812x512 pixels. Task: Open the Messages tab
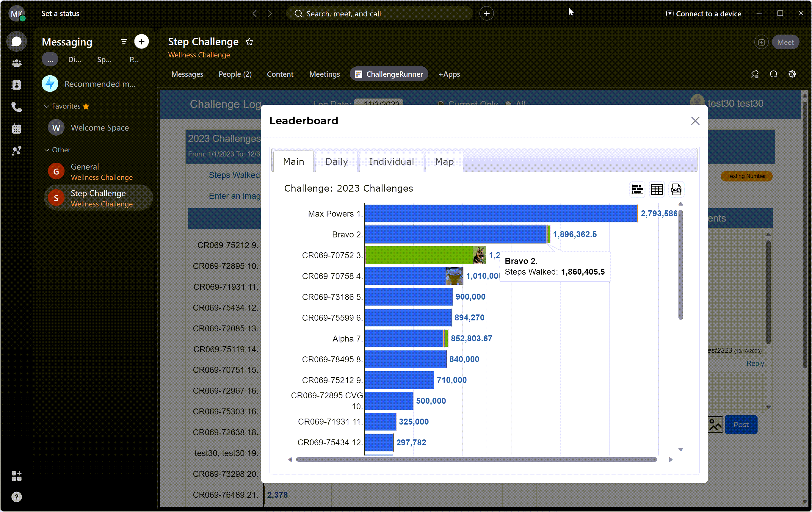tap(187, 74)
